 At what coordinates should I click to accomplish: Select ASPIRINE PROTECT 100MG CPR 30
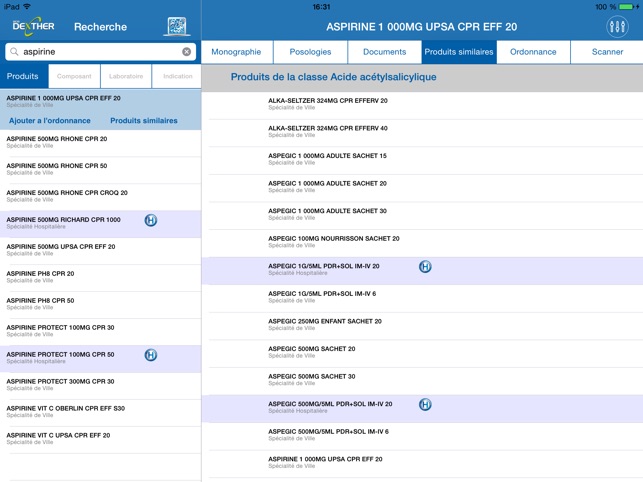pyautogui.click(x=100, y=332)
